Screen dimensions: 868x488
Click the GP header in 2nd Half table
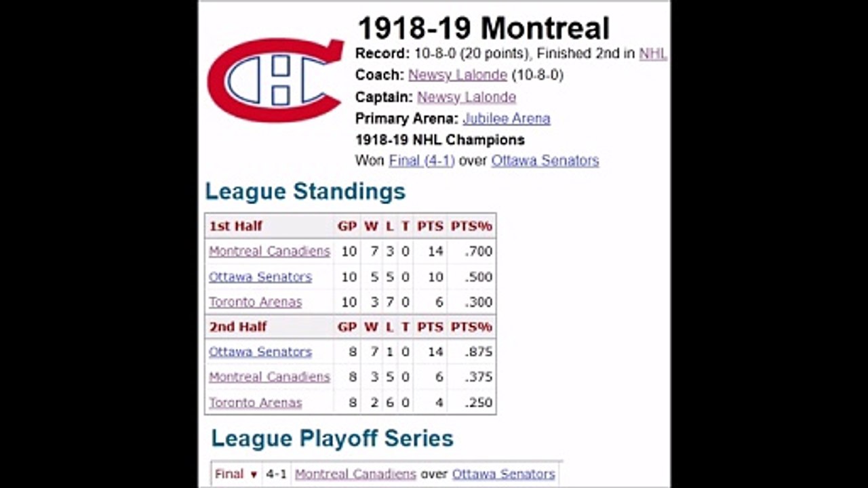coord(347,327)
